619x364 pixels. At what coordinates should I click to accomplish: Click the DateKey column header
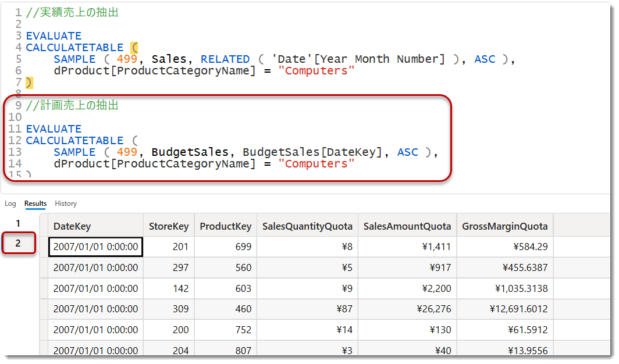[x=72, y=226]
